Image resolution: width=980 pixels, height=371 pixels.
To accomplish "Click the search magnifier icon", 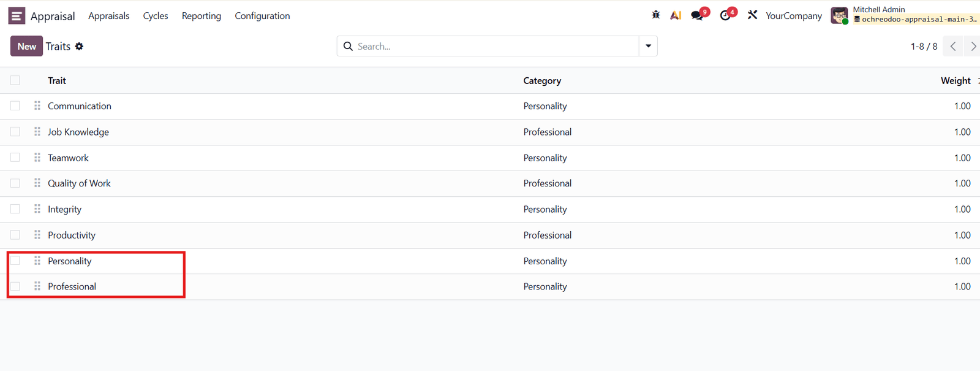I will point(348,46).
